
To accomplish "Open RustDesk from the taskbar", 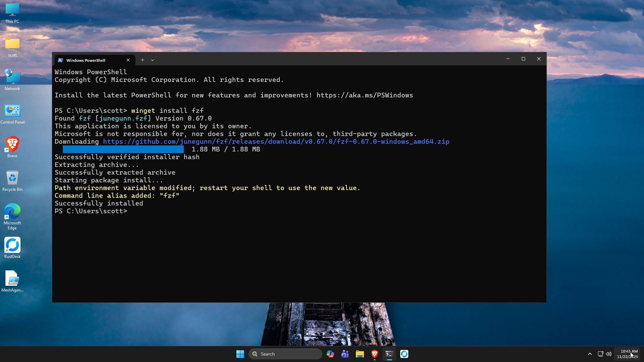I will point(404,354).
